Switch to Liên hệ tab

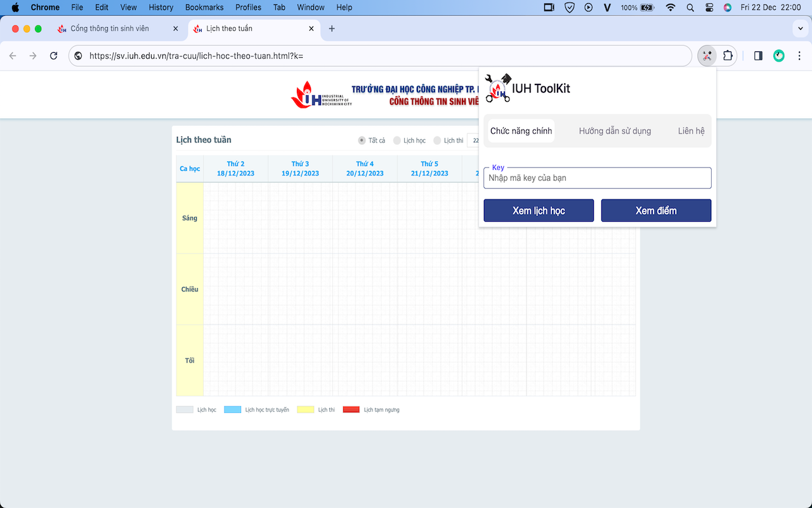[x=691, y=131]
